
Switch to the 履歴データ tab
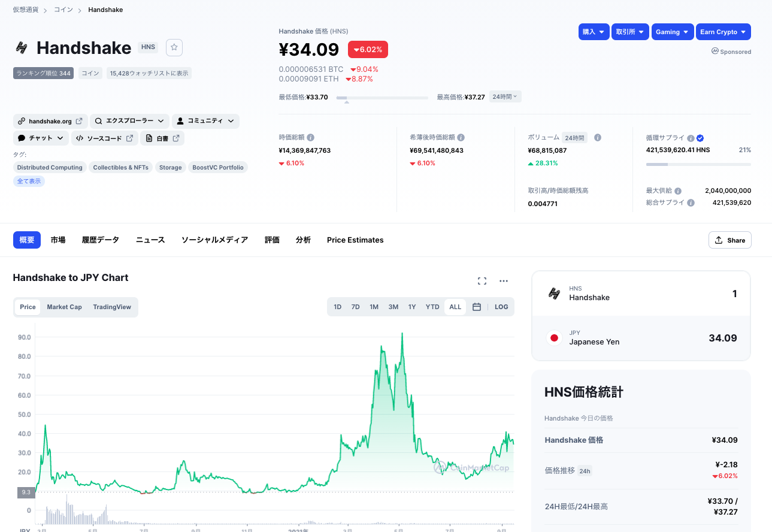[101, 240]
